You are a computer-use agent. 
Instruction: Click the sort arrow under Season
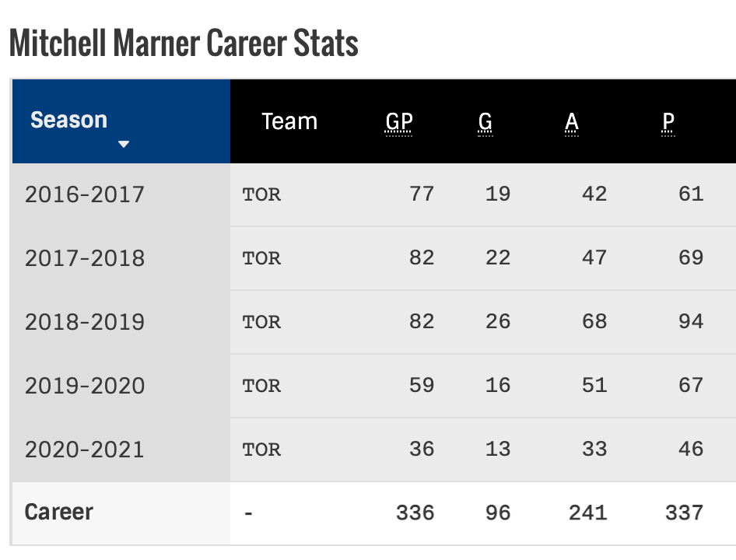tap(123, 145)
